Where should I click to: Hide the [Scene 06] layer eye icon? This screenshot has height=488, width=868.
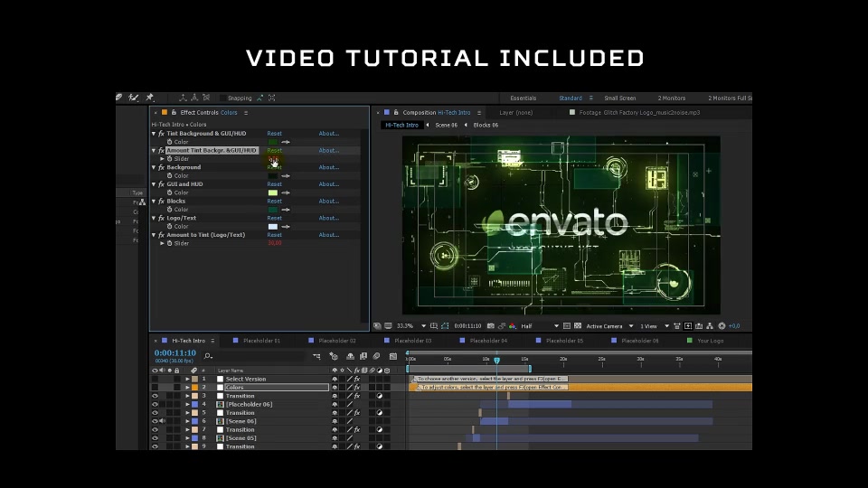155,421
